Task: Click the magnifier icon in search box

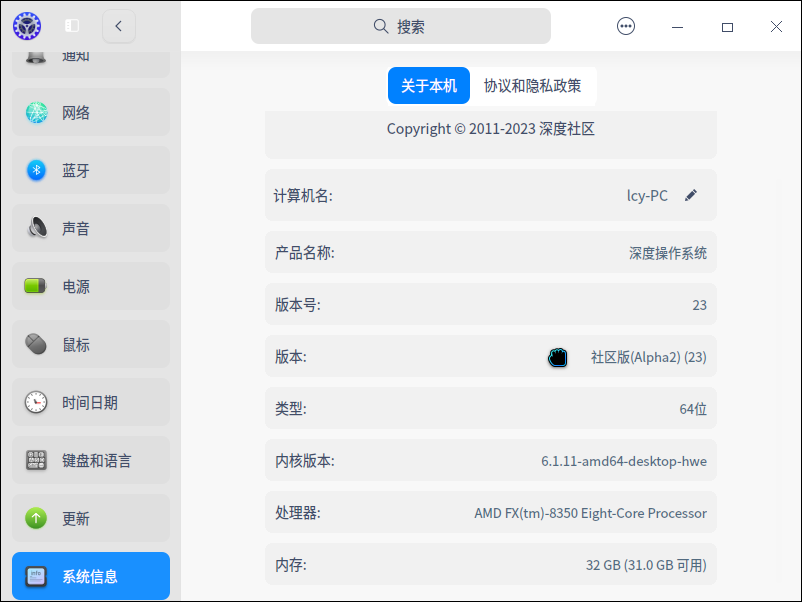Action: pos(381,26)
